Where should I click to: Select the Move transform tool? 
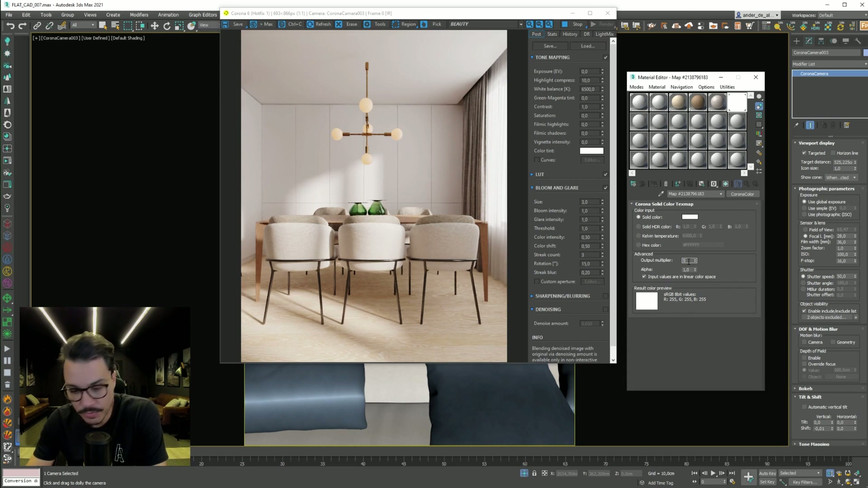155,26
